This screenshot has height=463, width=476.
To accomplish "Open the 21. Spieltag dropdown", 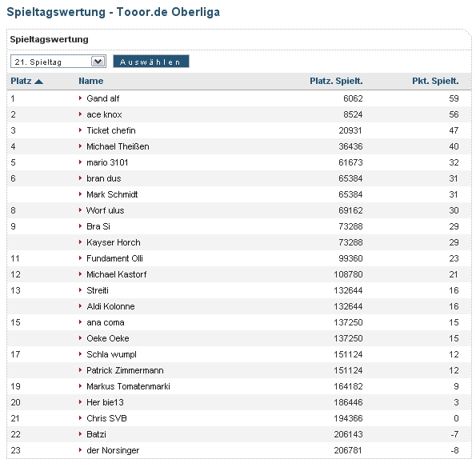I will pyautogui.click(x=58, y=62).
